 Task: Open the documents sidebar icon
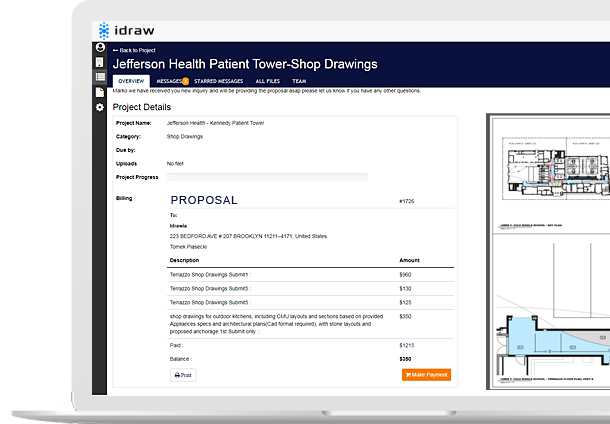(100, 92)
